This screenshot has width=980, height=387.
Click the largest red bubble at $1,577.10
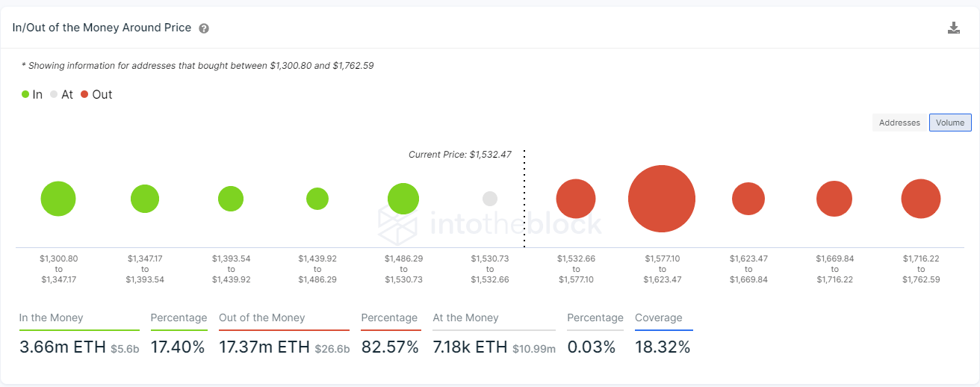662,199
